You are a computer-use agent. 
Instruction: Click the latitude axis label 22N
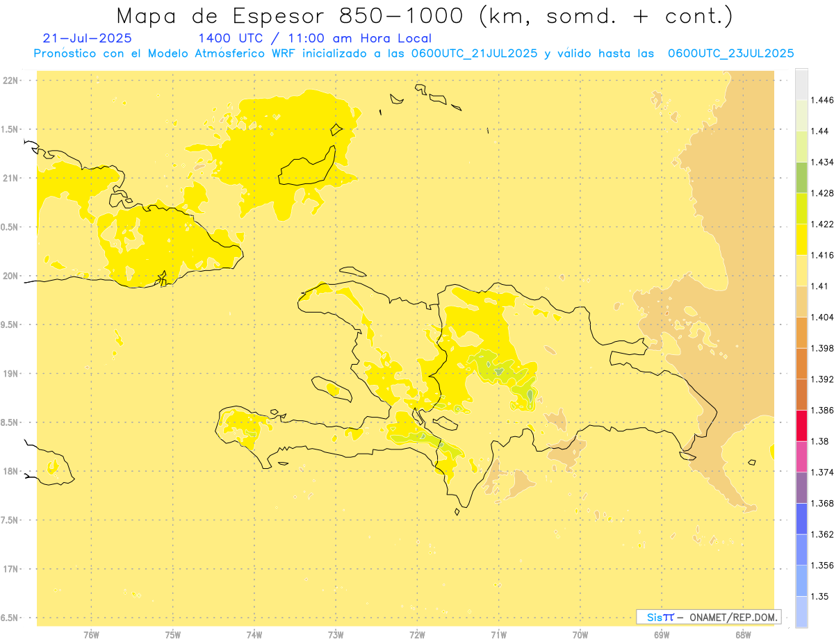[10, 81]
